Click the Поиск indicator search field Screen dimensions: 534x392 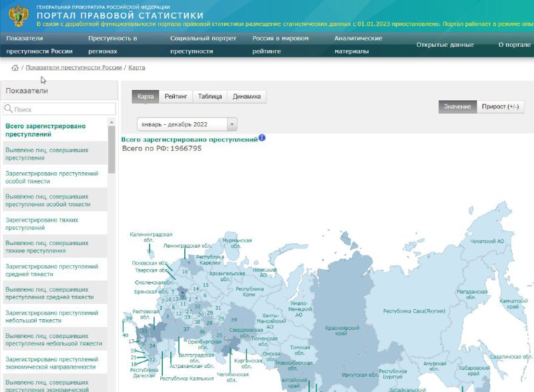point(59,109)
